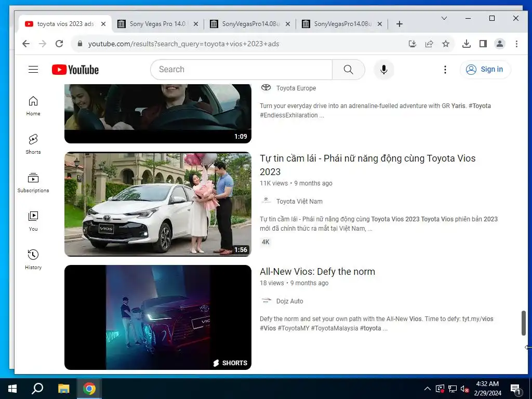Screen dimensions: 532x399
Task: Click muted volume tray icon
Action: pos(464,389)
